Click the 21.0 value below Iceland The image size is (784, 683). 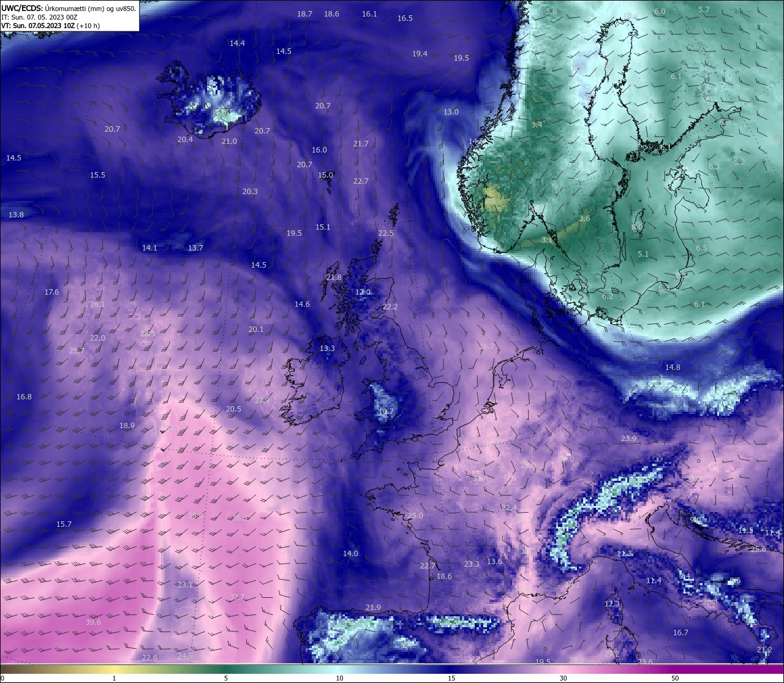pos(229,142)
